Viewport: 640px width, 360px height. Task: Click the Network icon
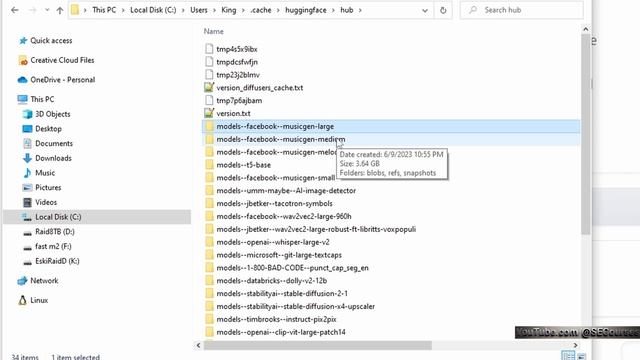tap(22, 280)
